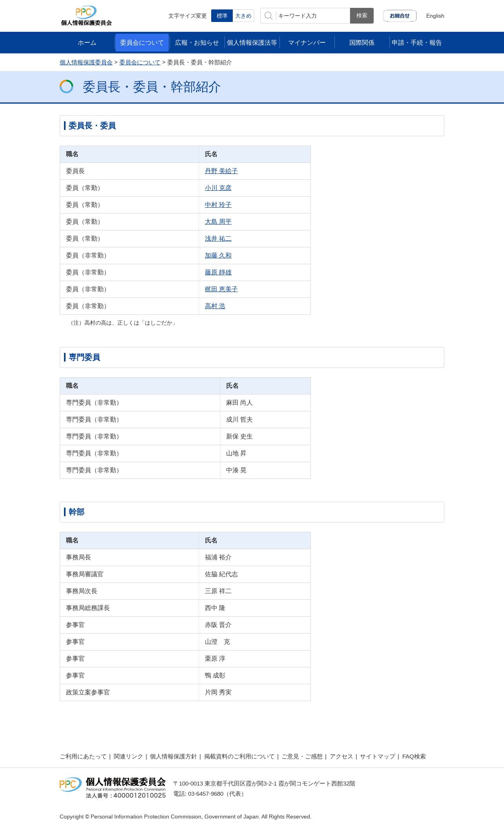Image resolution: width=504 pixels, height=833 pixels.
Task: Click the 中湊 晃 name cell
Action: (265, 470)
